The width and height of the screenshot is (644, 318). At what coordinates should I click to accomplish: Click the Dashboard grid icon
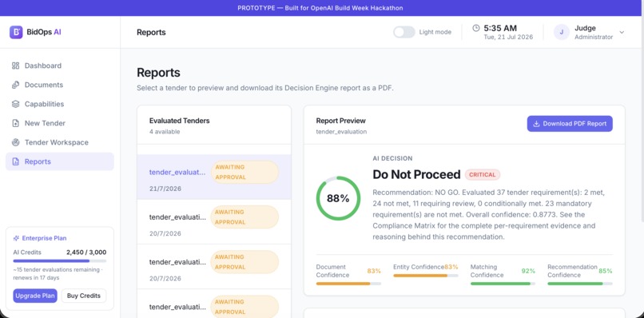[16, 66]
